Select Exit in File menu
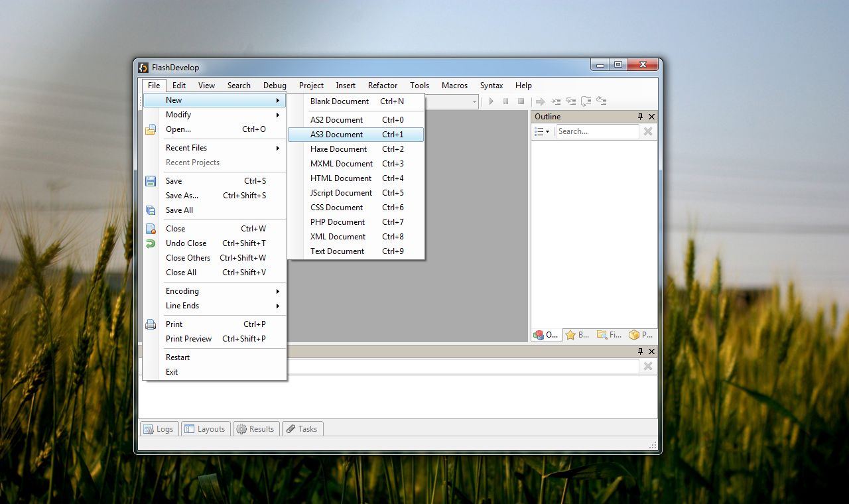 pyautogui.click(x=215, y=372)
